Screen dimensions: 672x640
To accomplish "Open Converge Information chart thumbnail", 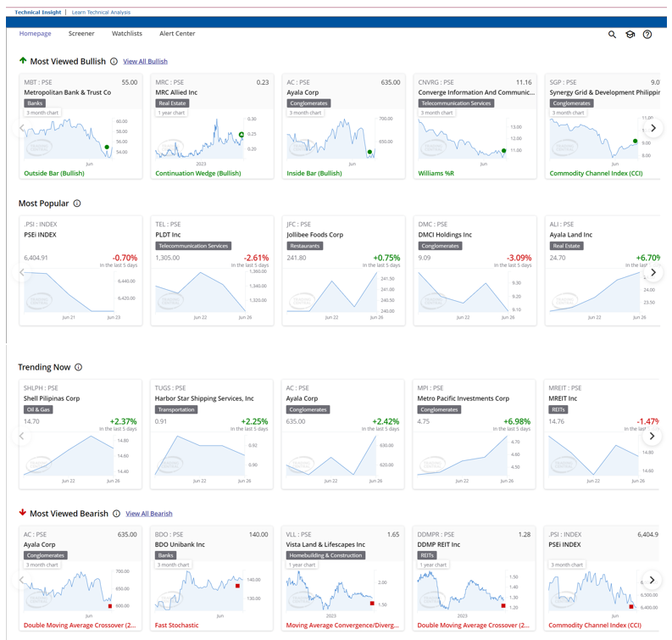I will 463,139.
